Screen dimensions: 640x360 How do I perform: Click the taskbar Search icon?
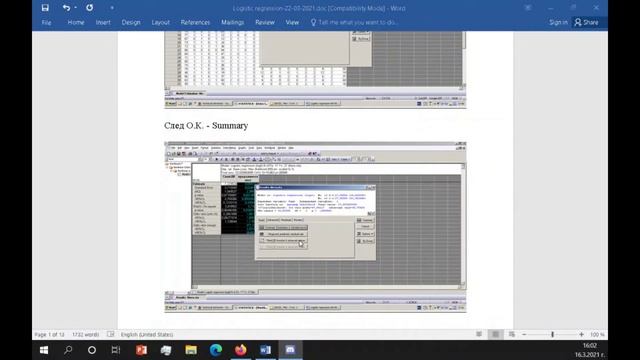[68, 350]
